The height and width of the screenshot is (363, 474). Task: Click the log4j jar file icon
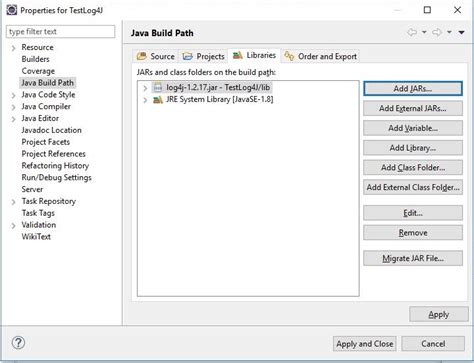158,87
